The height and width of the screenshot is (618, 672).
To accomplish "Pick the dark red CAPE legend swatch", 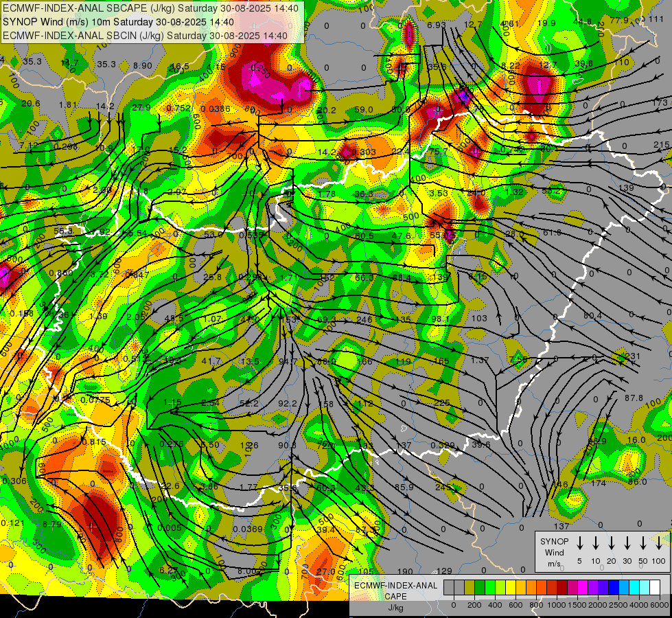I will 562,587.
